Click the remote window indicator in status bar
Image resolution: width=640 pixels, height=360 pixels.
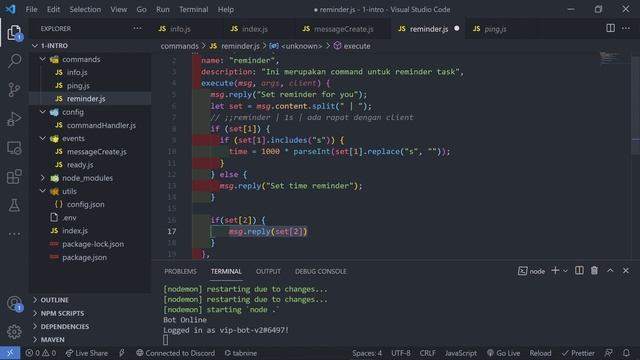(10, 353)
